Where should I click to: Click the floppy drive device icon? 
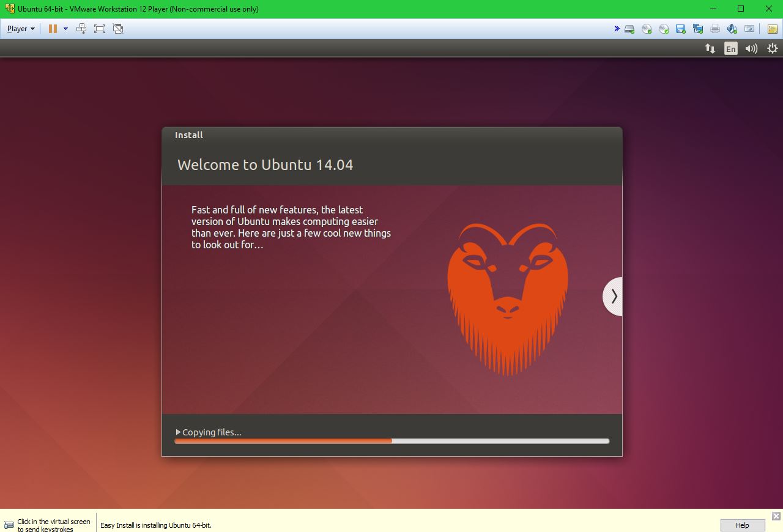point(680,29)
